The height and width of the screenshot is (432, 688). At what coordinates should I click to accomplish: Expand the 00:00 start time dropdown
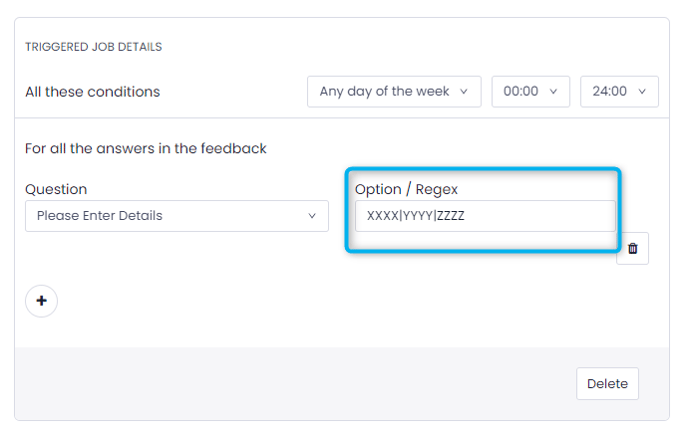(x=530, y=92)
